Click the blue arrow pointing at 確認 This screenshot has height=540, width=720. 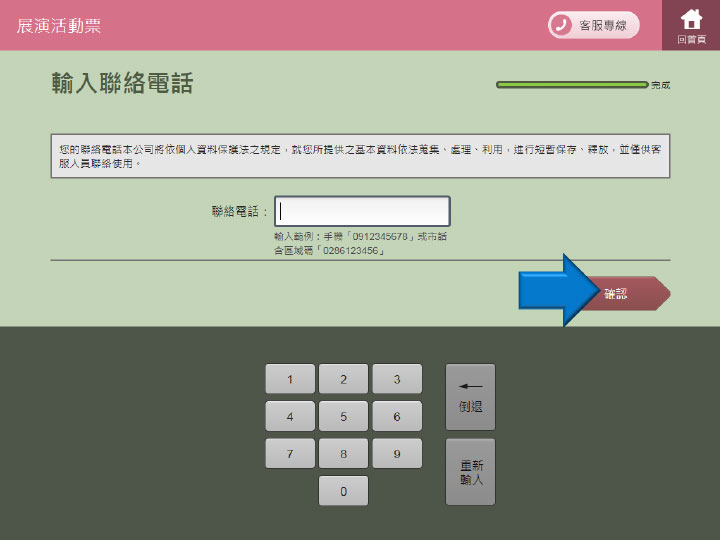(555, 291)
